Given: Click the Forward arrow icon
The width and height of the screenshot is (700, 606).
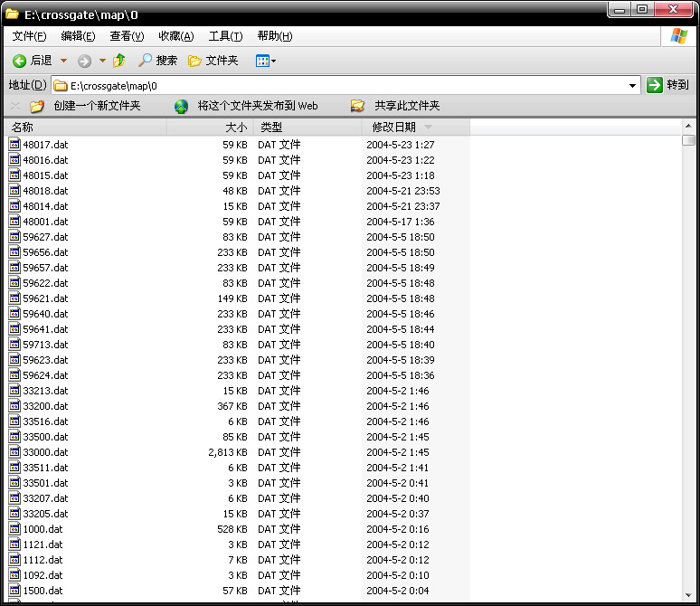Looking at the screenshot, I should click(x=84, y=61).
